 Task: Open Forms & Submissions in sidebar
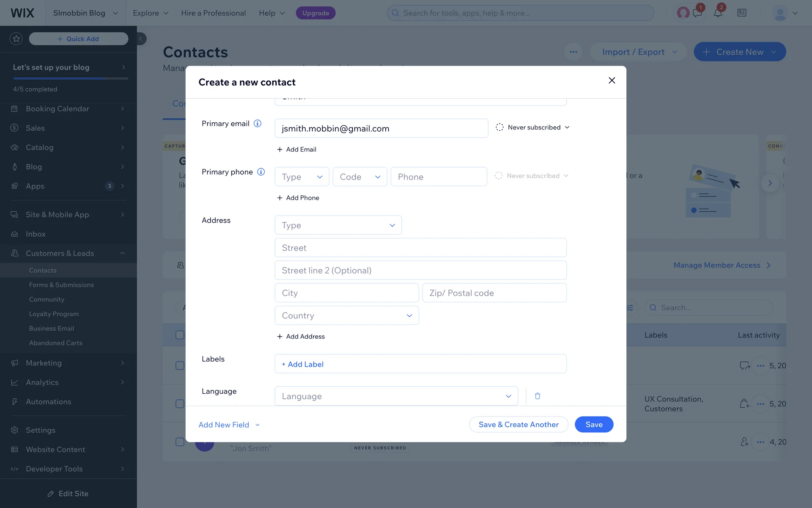pos(61,285)
